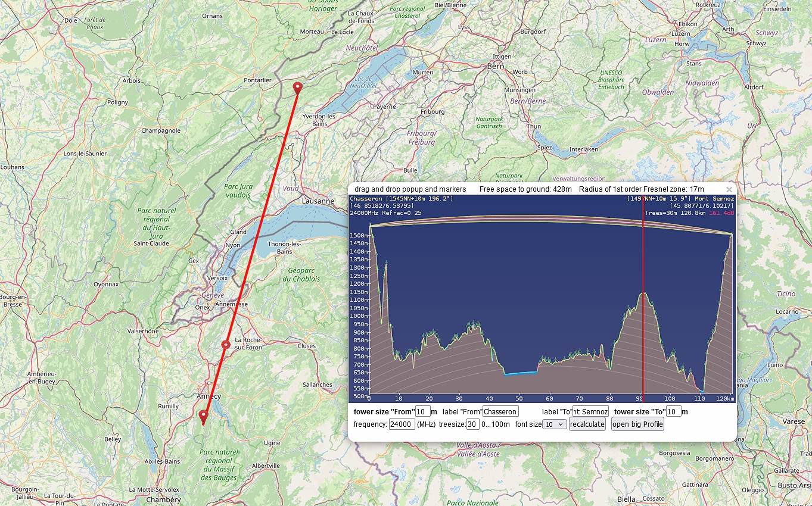This screenshot has width=812, height=506.
Task: Click the Lausanne city label on map
Action: [318, 201]
